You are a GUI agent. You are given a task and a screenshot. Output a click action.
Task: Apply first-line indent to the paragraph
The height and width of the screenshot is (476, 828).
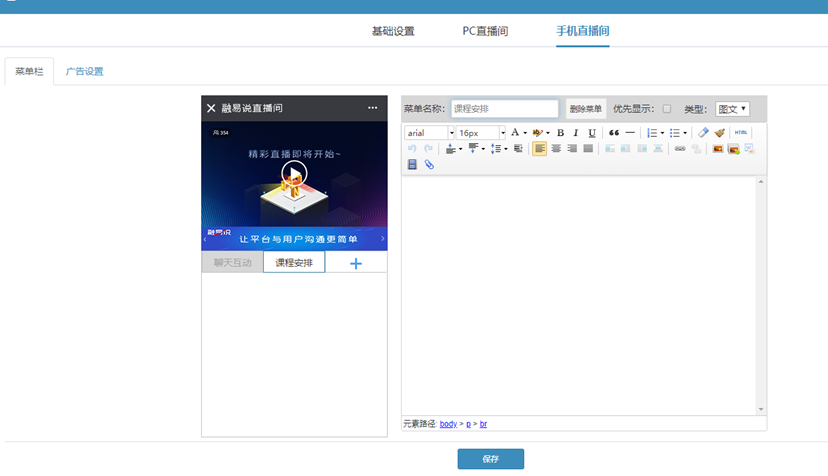pos(518,148)
